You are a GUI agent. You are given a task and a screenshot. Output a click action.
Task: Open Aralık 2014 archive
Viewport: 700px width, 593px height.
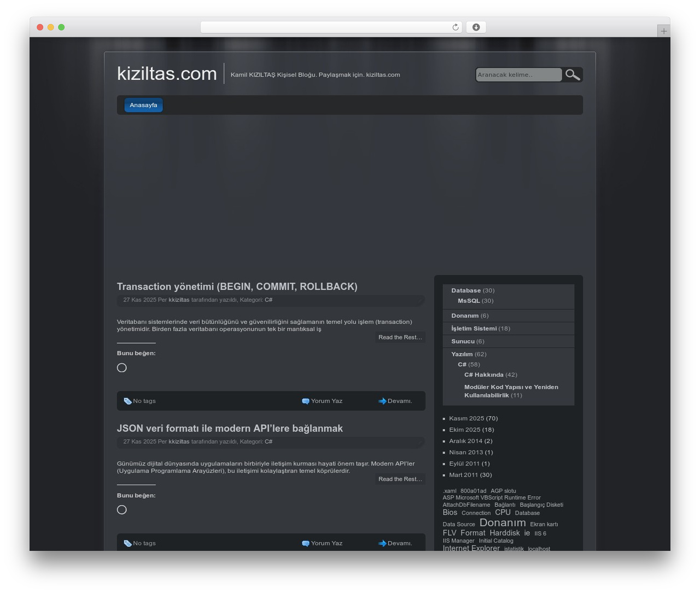[x=466, y=441]
